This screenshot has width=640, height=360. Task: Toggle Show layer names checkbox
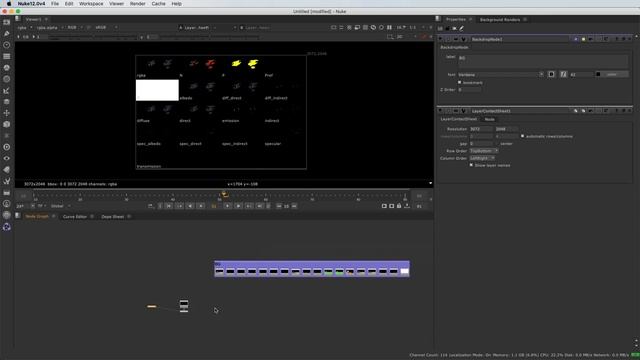coord(471,165)
